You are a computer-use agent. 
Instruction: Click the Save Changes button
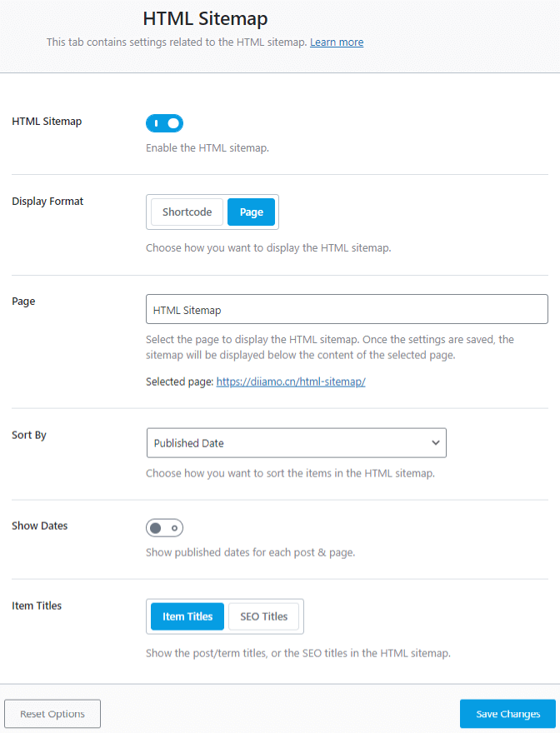(x=507, y=714)
